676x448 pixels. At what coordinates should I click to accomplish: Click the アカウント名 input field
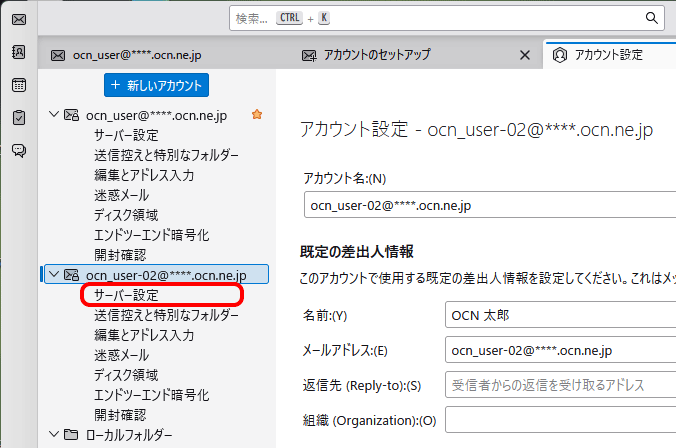click(x=488, y=205)
